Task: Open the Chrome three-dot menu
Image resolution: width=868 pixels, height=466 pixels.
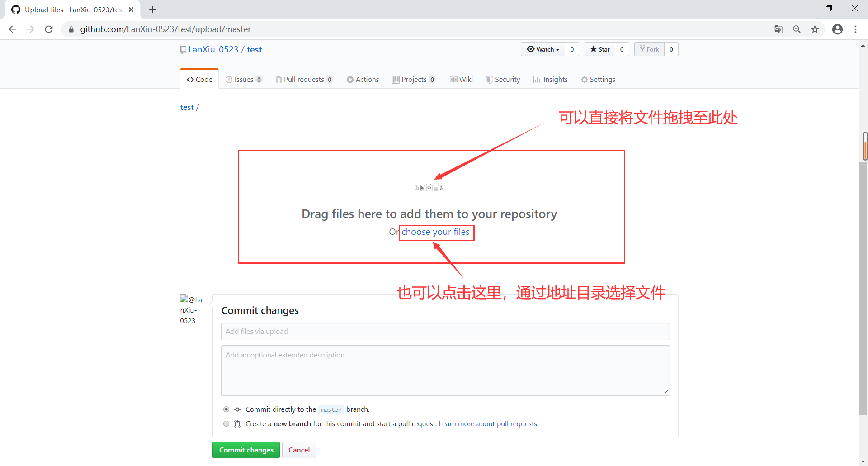Action: 855,29
